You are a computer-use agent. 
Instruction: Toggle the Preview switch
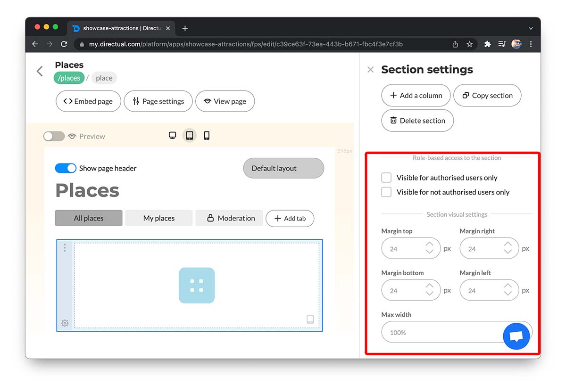click(54, 136)
